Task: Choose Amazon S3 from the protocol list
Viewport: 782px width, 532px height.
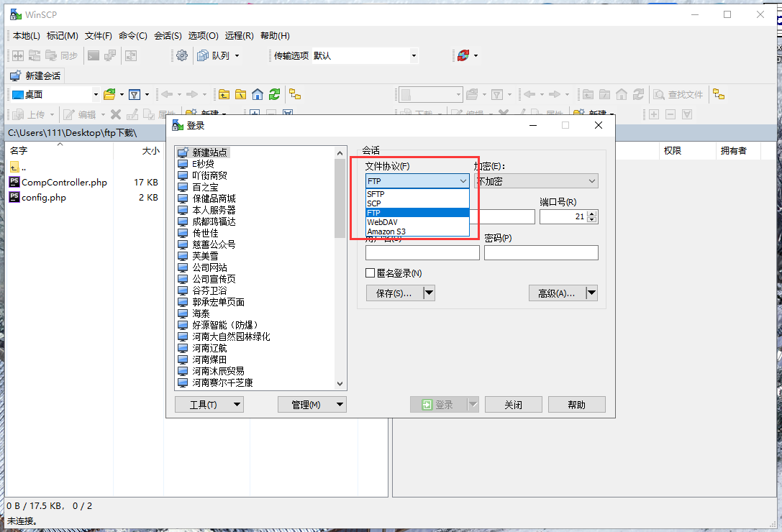Action: (x=417, y=231)
